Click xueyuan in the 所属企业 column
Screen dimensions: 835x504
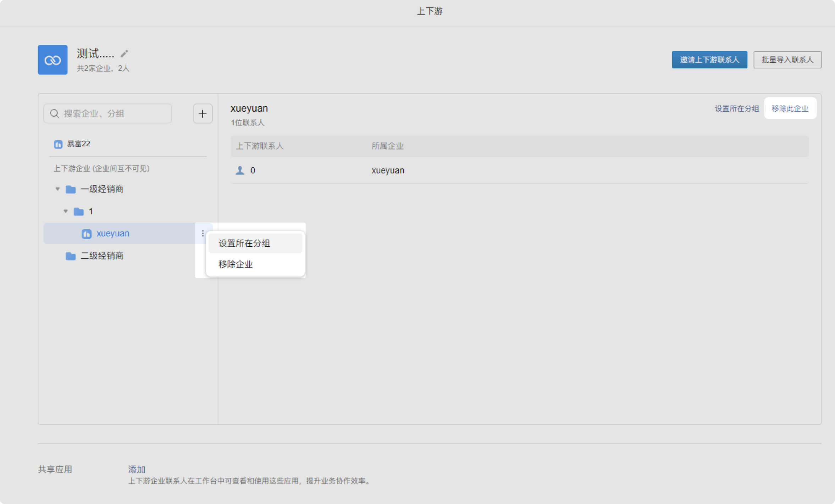(x=388, y=170)
